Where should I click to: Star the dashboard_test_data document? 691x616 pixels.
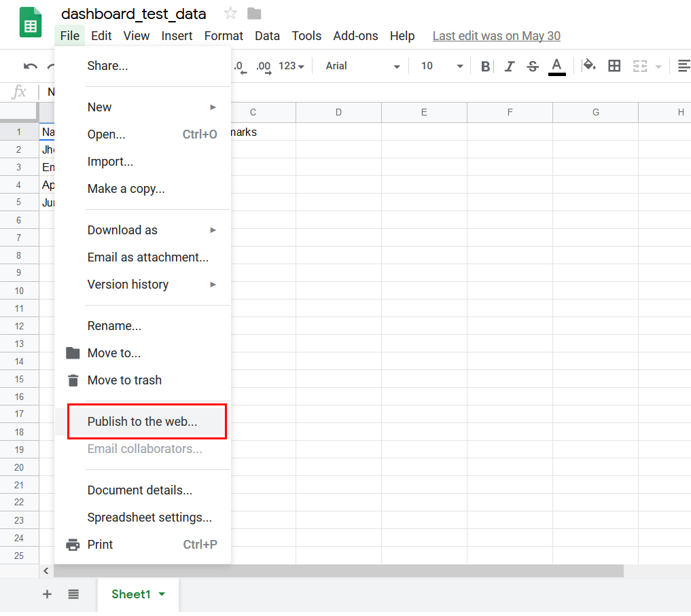[231, 14]
